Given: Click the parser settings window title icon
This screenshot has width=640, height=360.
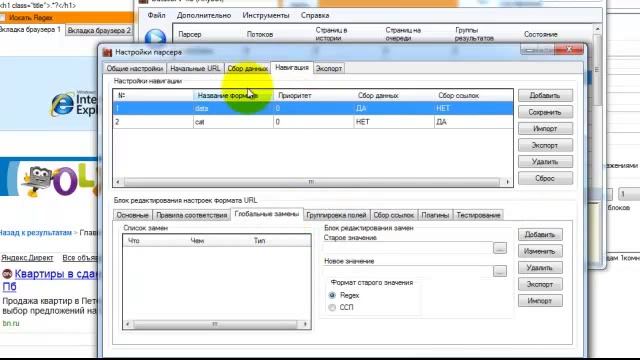Looking at the screenshot, I should (x=107, y=52).
